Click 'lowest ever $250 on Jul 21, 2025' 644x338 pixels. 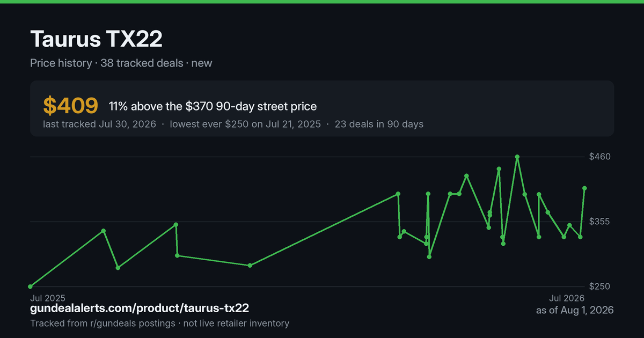245,124
